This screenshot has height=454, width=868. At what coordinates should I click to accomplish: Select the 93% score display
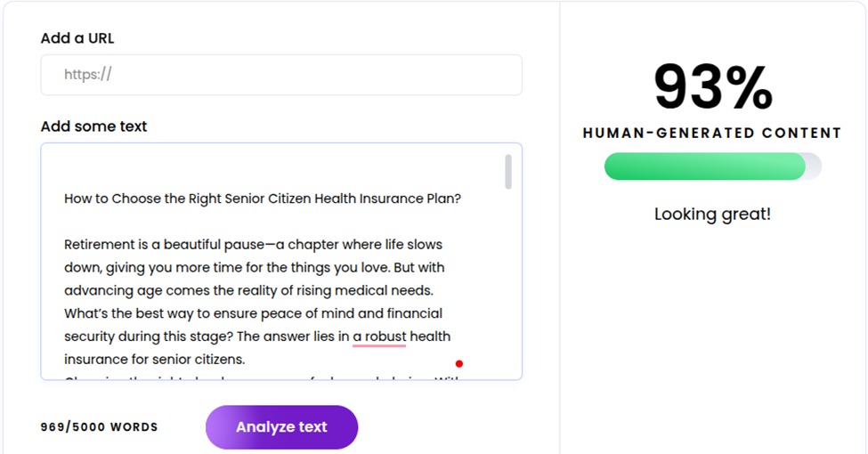point(712,88)
